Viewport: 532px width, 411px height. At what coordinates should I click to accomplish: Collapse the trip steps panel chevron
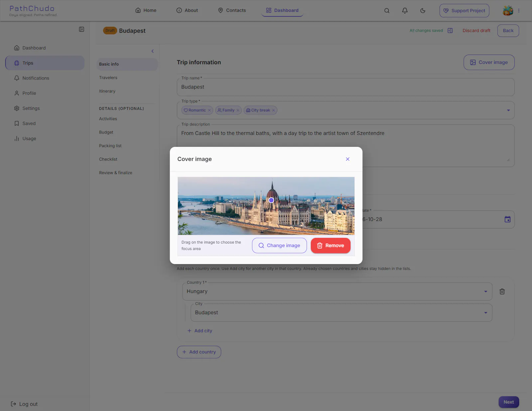(x=153, y=51)
